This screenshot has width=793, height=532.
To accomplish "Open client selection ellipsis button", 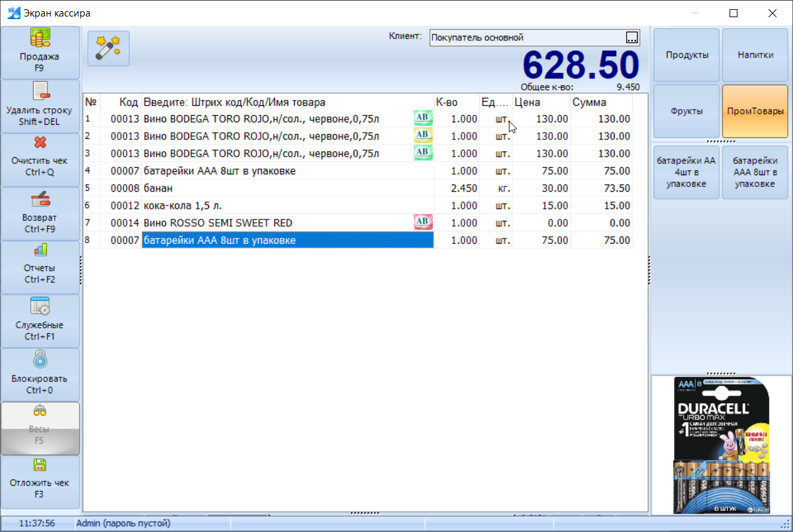I will (x=632, y=38).
